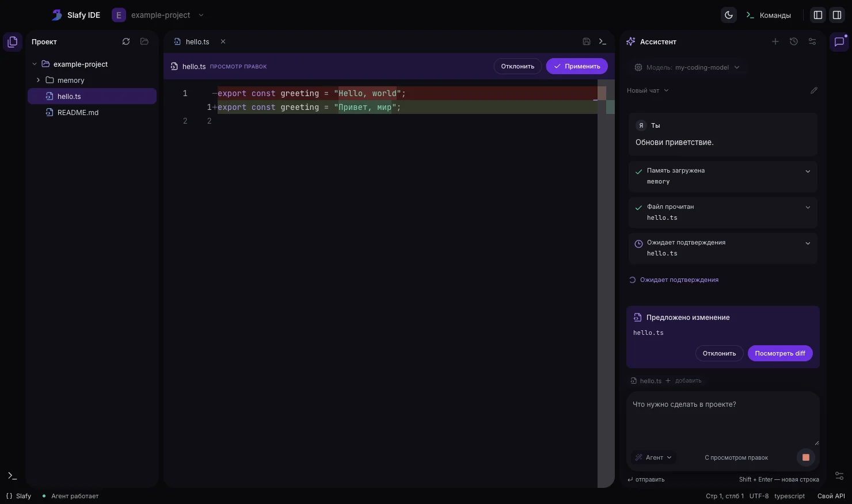
Task: Expand the Файл прочитан step
Action: pos(723,212)
